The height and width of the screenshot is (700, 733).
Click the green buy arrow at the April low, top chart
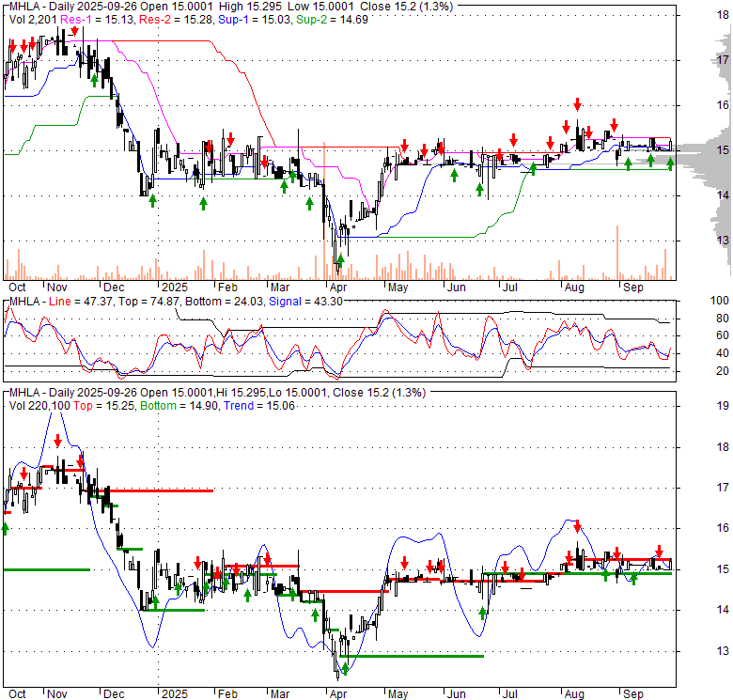click(340, 261)
